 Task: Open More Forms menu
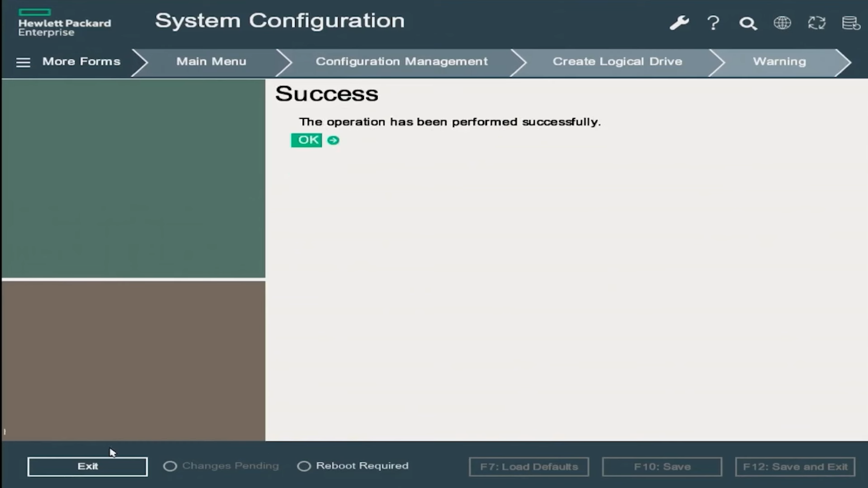[81, 61]
